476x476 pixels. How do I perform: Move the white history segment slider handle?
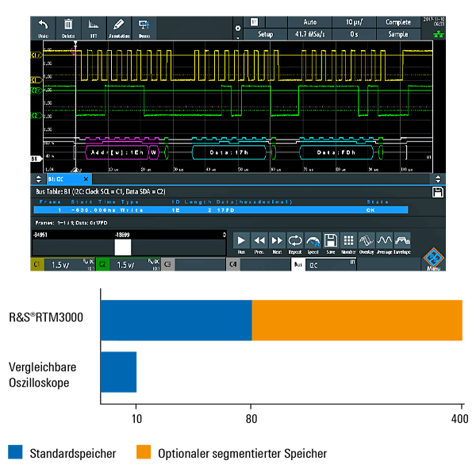click(123, 248)
